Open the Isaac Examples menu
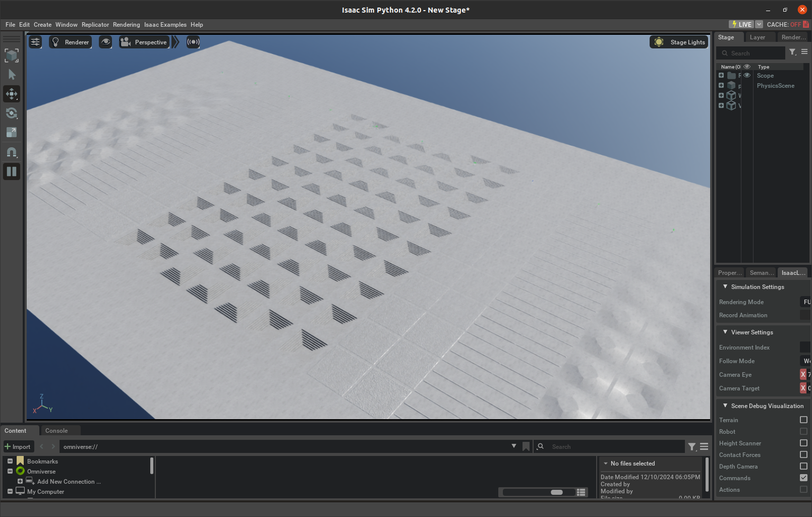 coord(165,24)
